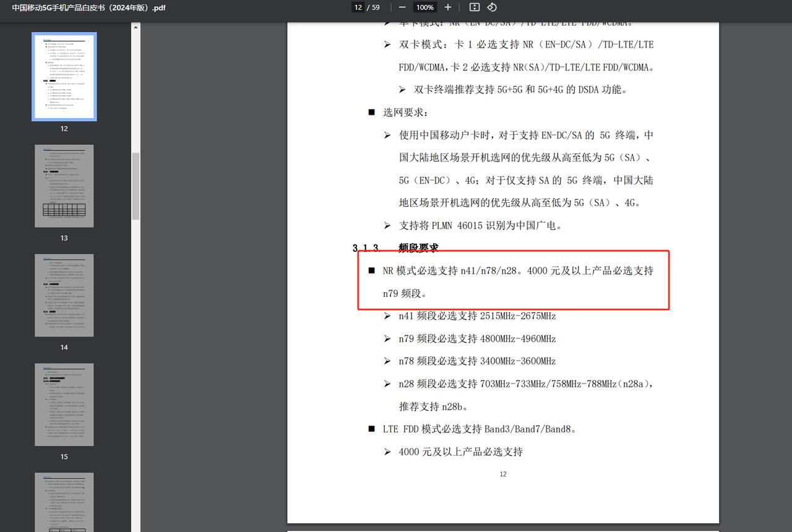Go to page 15 thumbnail
This screenshot has width=792, height=532.
click(64, 405)
